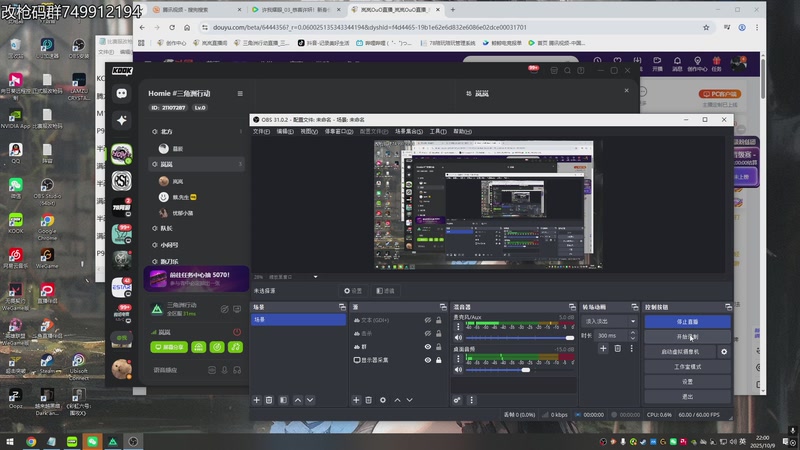This screenshot has width=800, height=450.
Task: Open OBS 帮助(H) menu
Action: pyautogui.click(x=462, y=132)
